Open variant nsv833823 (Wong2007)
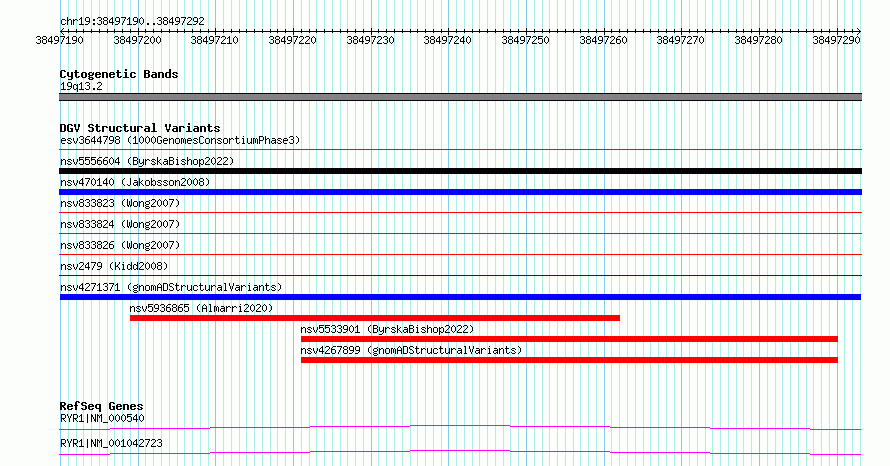 pyautogui.click(x=120, y=203)
